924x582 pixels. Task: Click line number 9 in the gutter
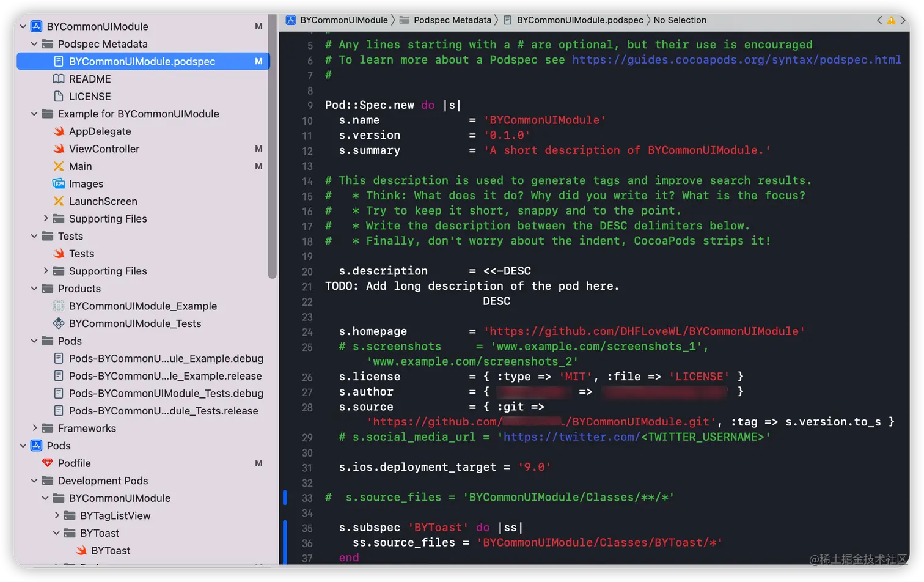coord(310,106)
